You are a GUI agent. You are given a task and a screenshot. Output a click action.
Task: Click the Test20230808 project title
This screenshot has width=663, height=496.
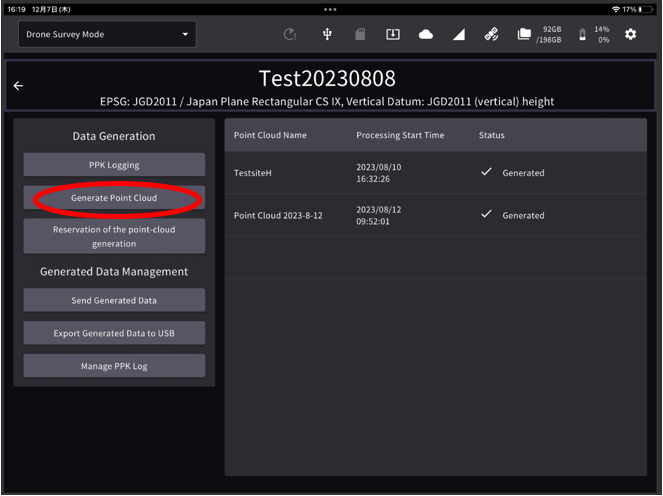tap(327, 78)
